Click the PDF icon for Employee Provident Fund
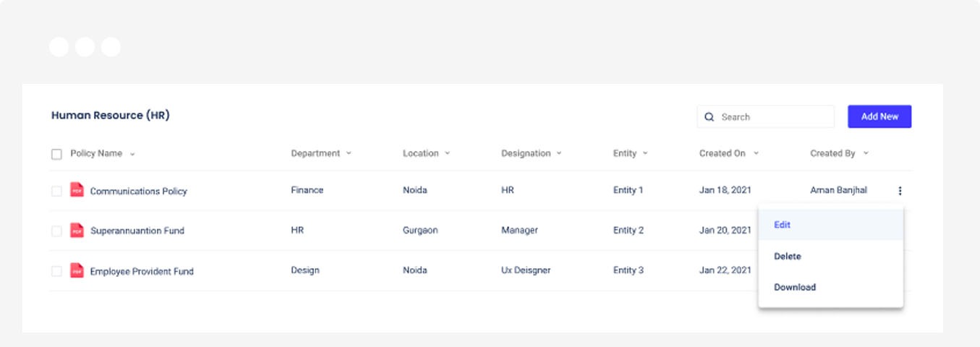The image size is (980, 347). (77, 270)
